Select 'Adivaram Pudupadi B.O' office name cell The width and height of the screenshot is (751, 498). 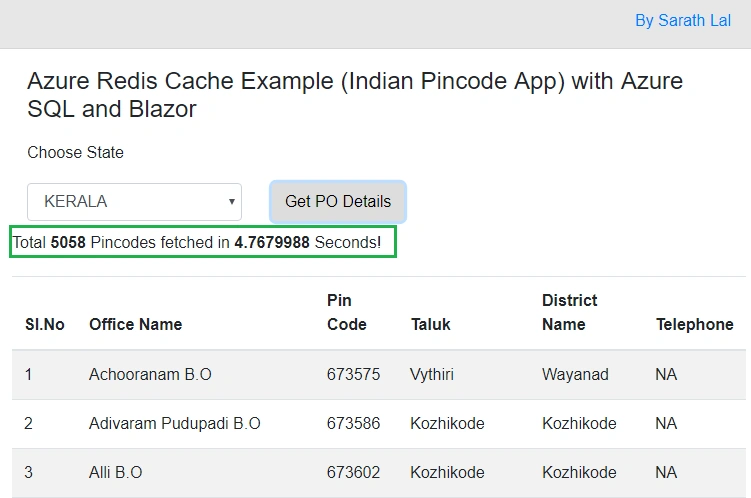click(x=175, y=424)
